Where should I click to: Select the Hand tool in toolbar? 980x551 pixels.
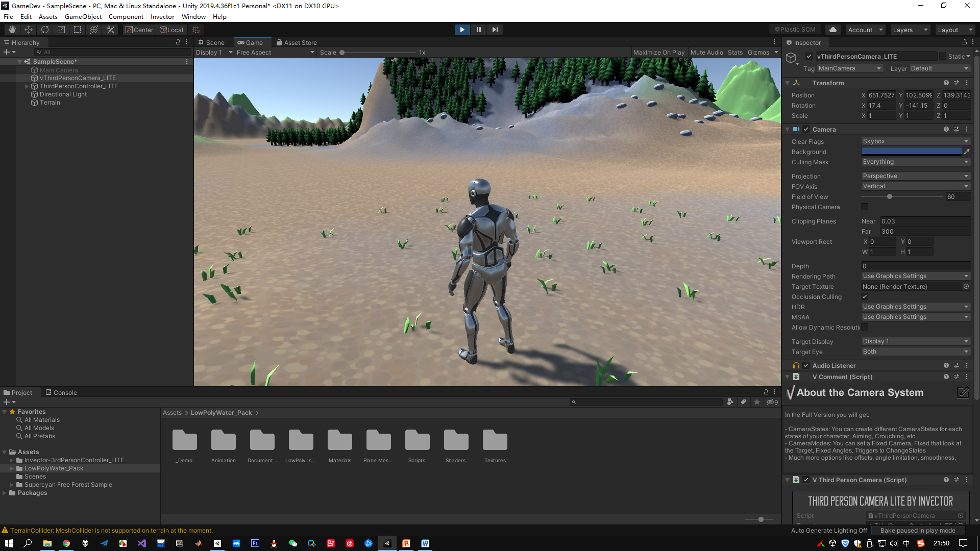(x=12, y=30)
